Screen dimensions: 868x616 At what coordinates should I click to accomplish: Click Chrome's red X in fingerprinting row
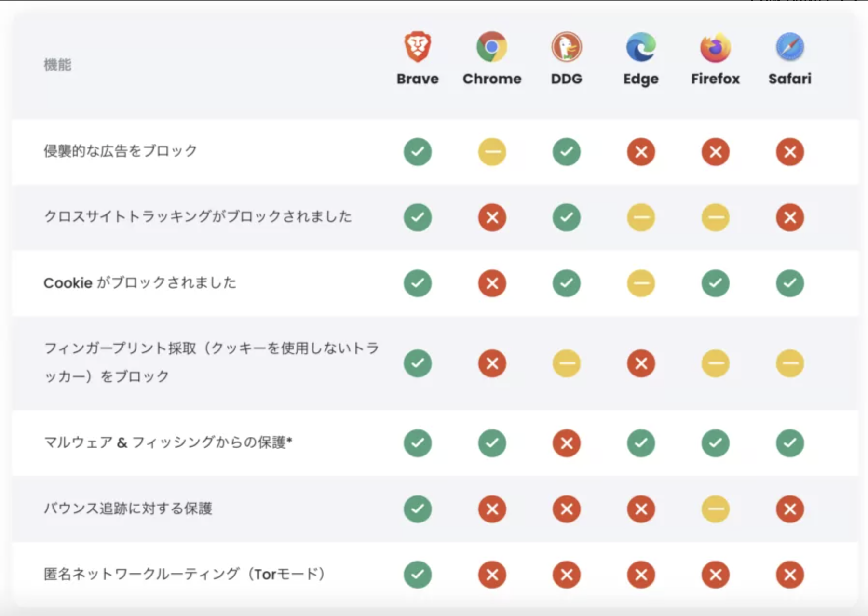coord(492,363)
